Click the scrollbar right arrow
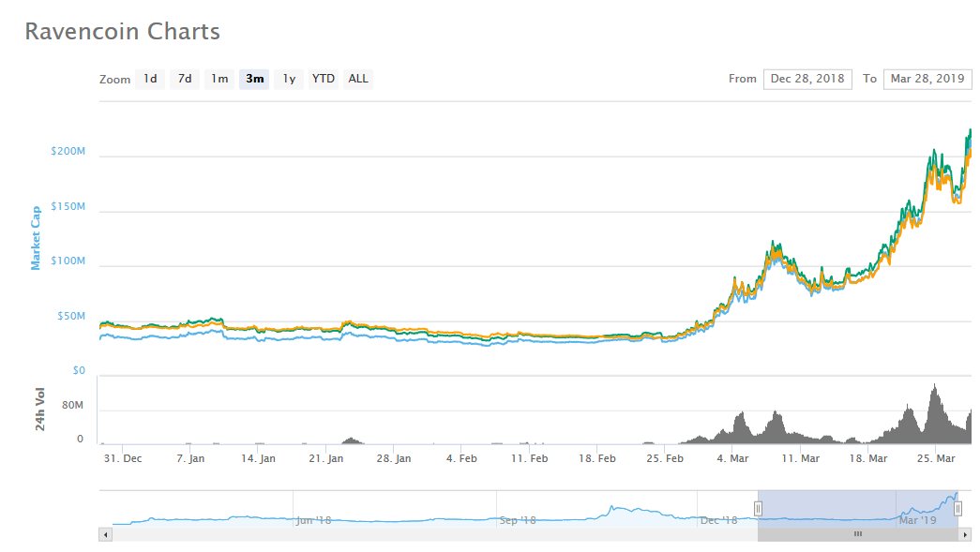Image resolution: width=980 pixels, height=552 pixels. pyautogui.click(x=965, y=534)
